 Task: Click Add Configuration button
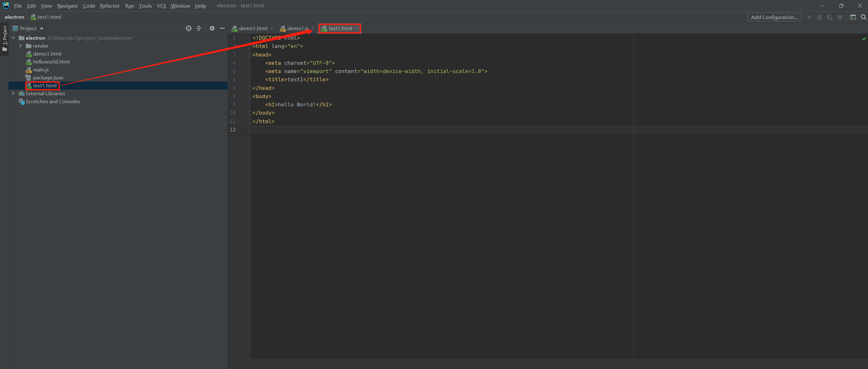[x=774, y=17]
